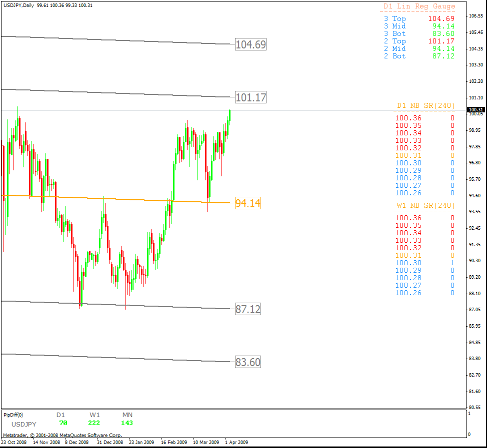Click the MN column header in PipDiff
The height and width of the screenshot is (448, 487).
[127, 415]
